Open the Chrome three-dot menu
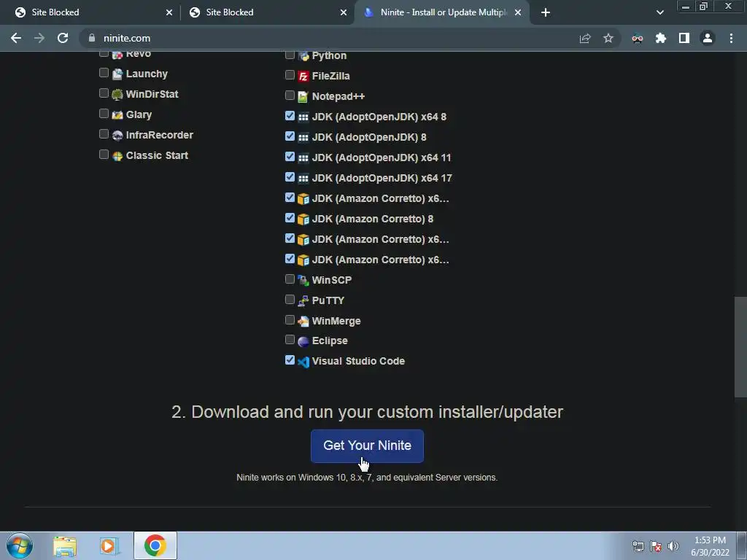Screen dimensions: 747x560 point(731,38)
